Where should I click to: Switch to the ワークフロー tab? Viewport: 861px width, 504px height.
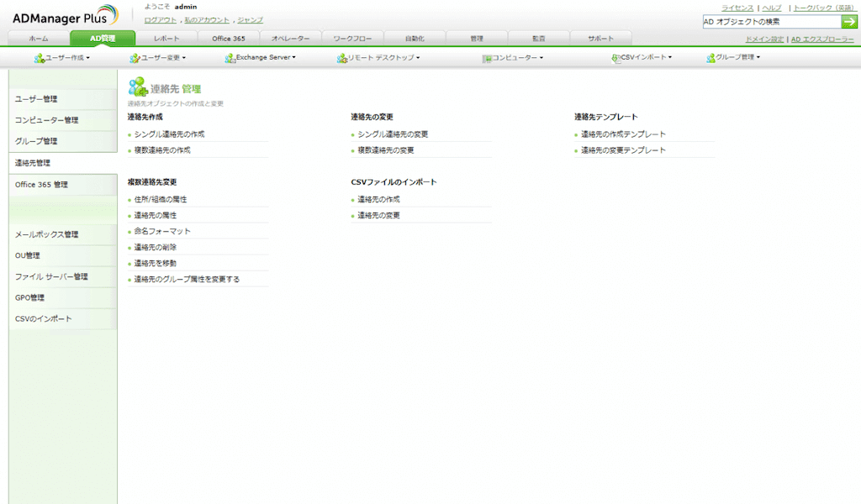click(x=352, y=39)
